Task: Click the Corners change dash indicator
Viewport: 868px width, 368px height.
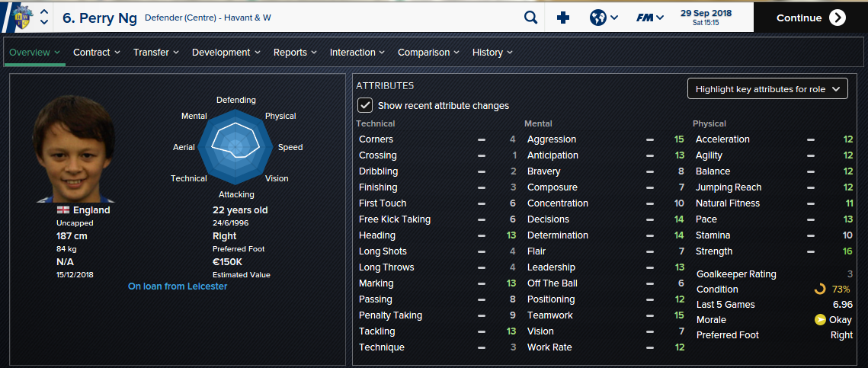Action: click(482, 139)
